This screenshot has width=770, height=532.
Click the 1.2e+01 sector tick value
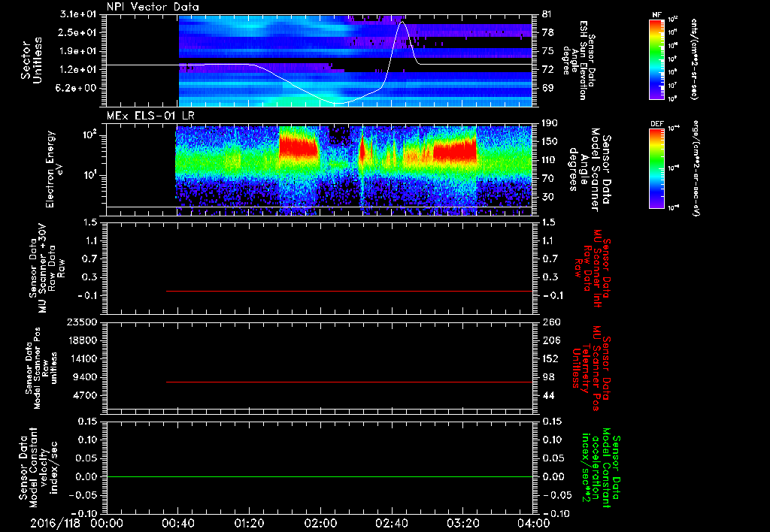[x=78, y=70]
